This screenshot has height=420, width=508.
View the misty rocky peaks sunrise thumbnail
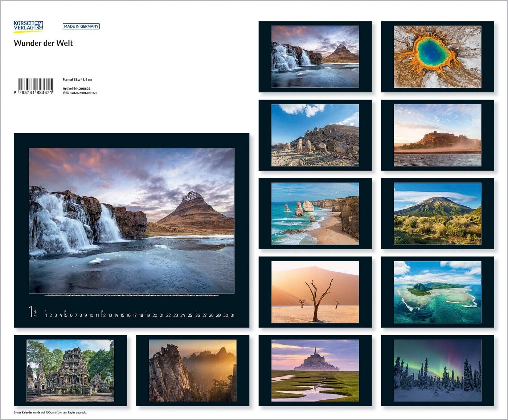coord(192,370)
